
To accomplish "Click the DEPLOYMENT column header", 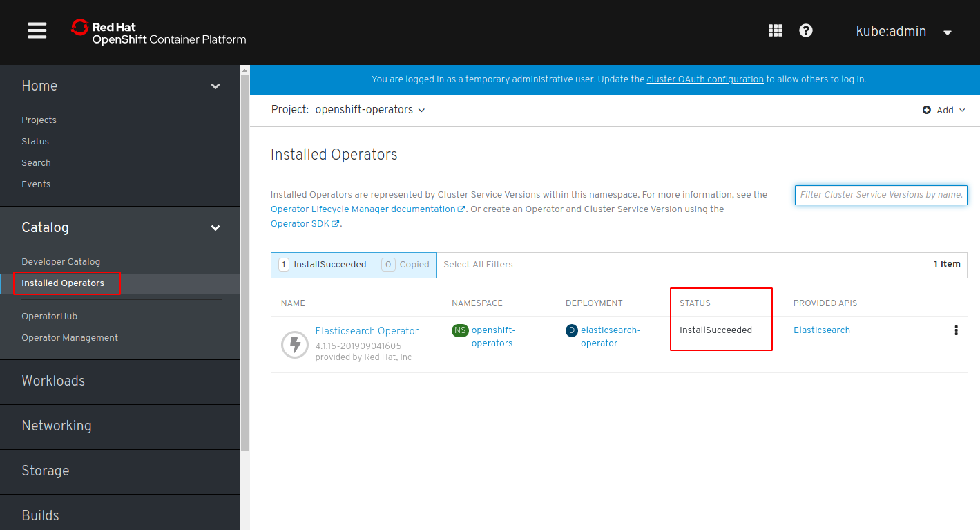I will [594, 303].
